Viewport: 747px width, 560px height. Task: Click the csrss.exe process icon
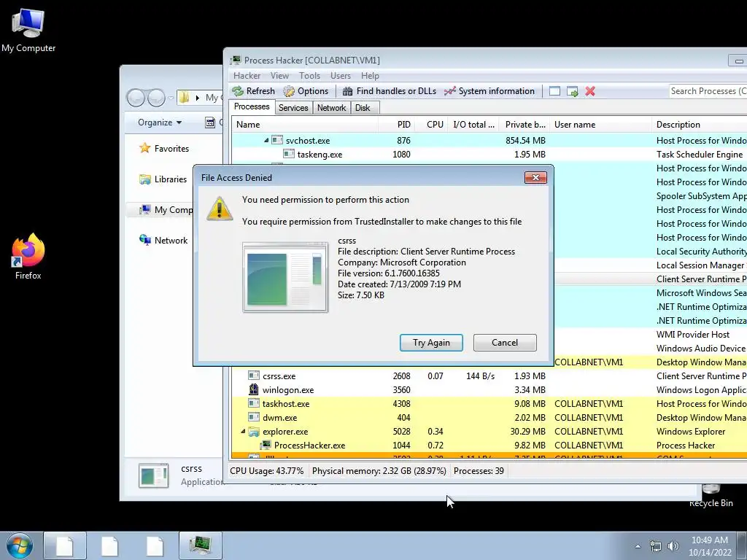point(254,376)
